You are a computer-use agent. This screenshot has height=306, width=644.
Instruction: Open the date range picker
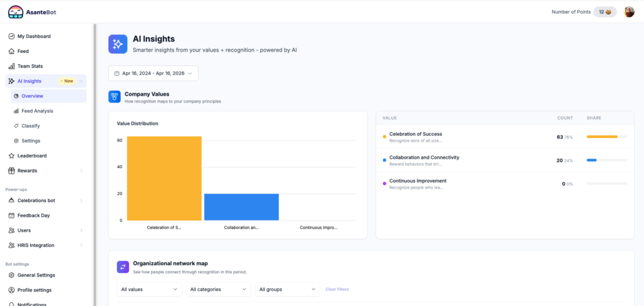(x=153, y=74)
